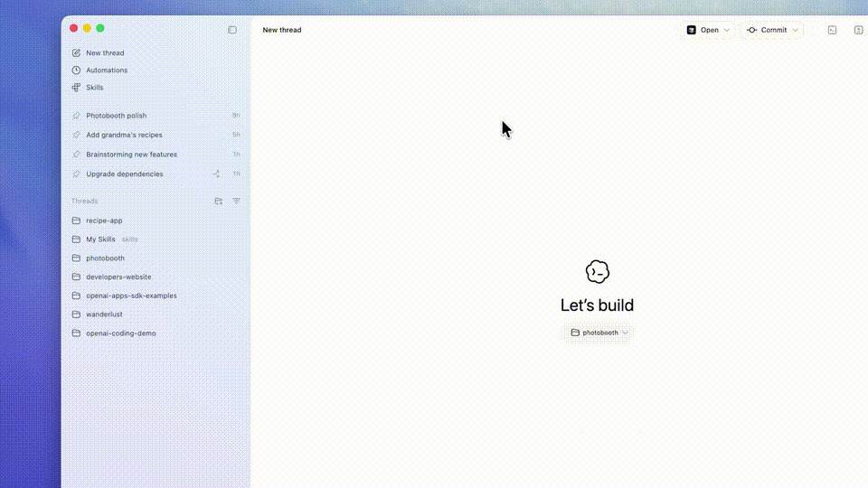Open Skills in the sidebar

click(x=95, y=88)
